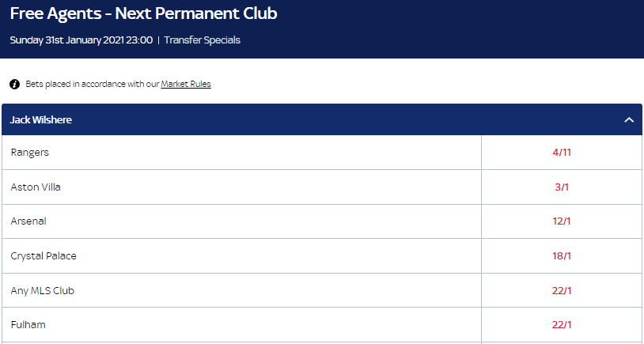Click the Jack Wilshere header title
The height and width of the screenshot is (344, 644).
coord(42,120)
